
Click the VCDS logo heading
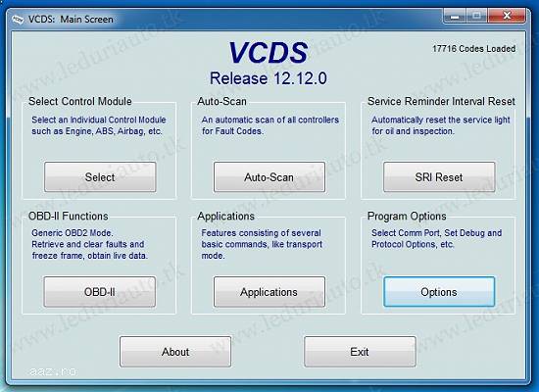pos(269,53)
